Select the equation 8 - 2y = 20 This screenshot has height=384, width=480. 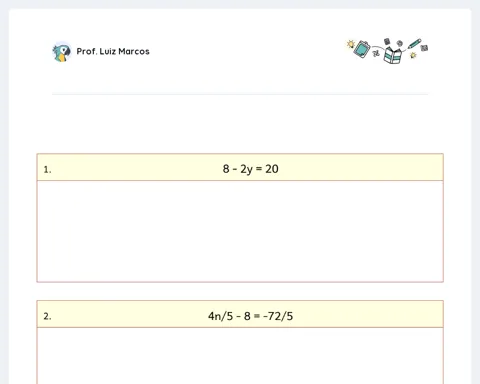pos(251,169)
